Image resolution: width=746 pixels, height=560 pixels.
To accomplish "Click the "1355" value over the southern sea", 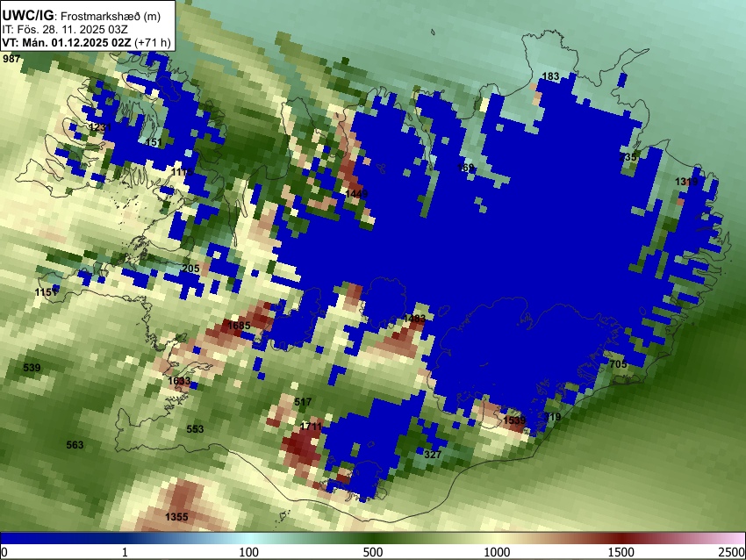I will point(176,517).
